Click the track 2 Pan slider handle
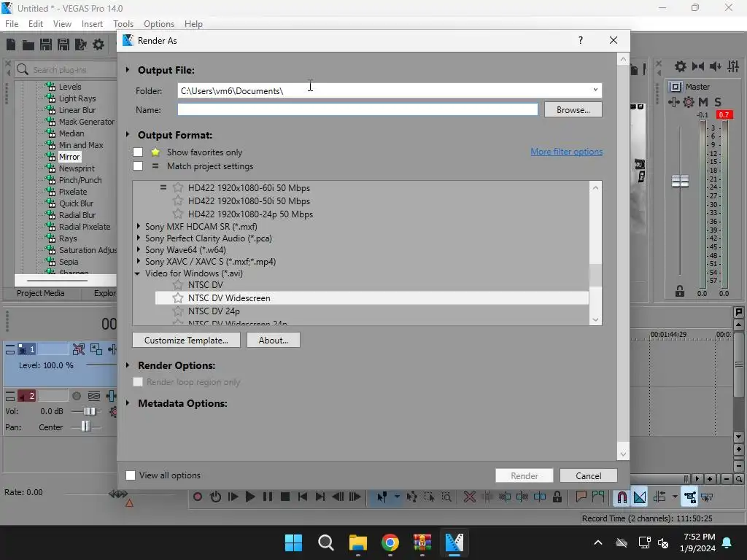747x560 pixels. click(x=85, y=426)
